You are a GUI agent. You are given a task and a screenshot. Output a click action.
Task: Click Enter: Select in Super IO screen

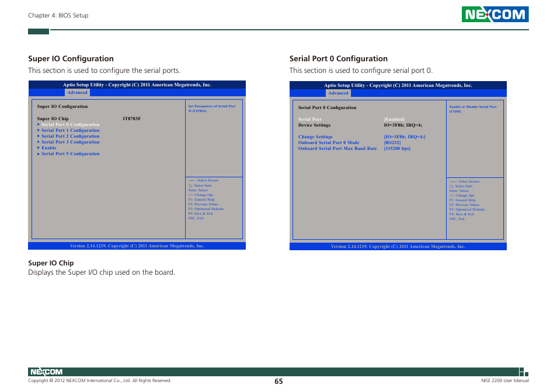198,190
